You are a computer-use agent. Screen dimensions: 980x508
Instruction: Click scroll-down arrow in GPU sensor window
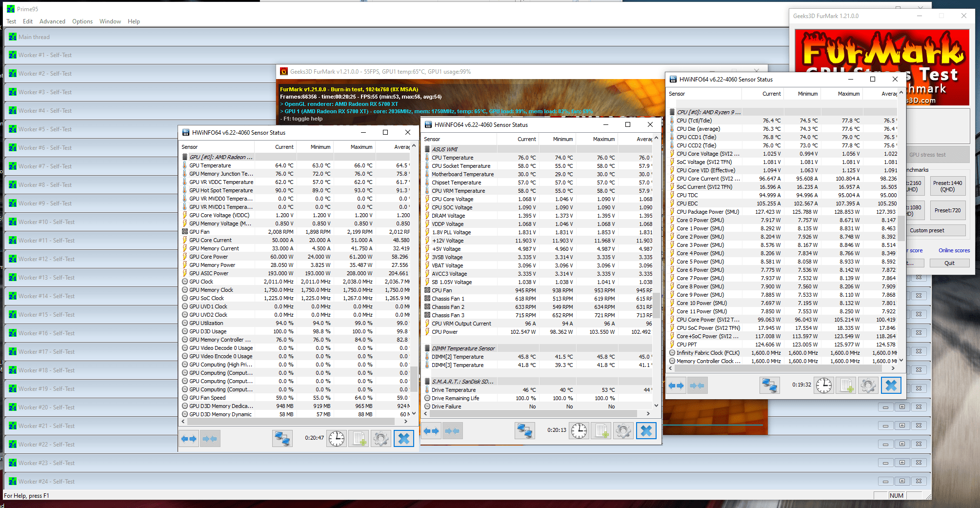tap(414, 413)
